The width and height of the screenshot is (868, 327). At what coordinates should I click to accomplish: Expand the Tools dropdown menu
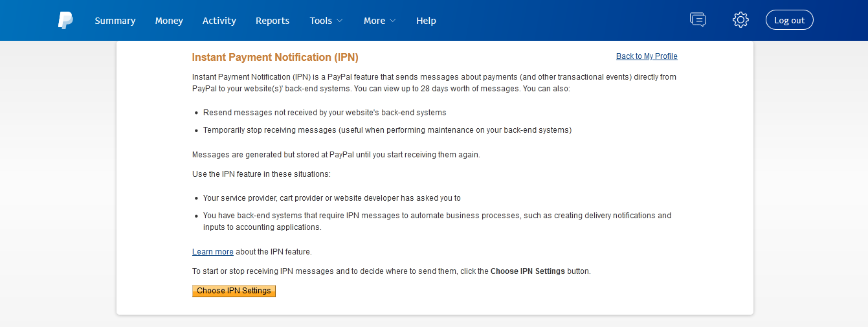326,21
